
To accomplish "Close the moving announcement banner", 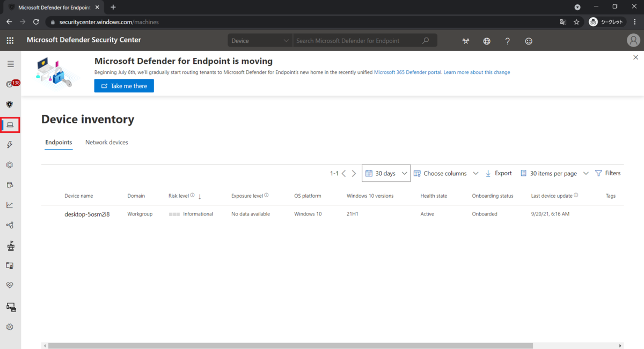I will 636,57.
